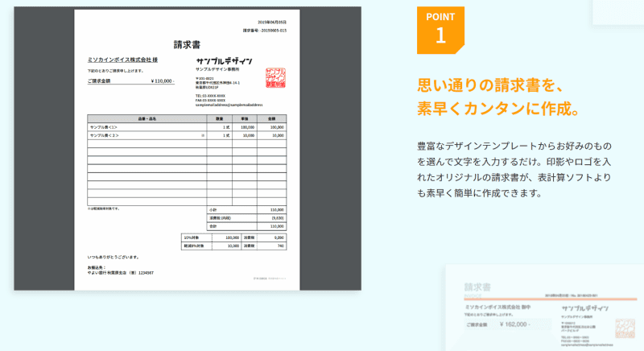This screenshot has height=351, width=644.
Task: Click the TEL:03-XXXX-XXXX line
Action: click(x=210, y=96)
